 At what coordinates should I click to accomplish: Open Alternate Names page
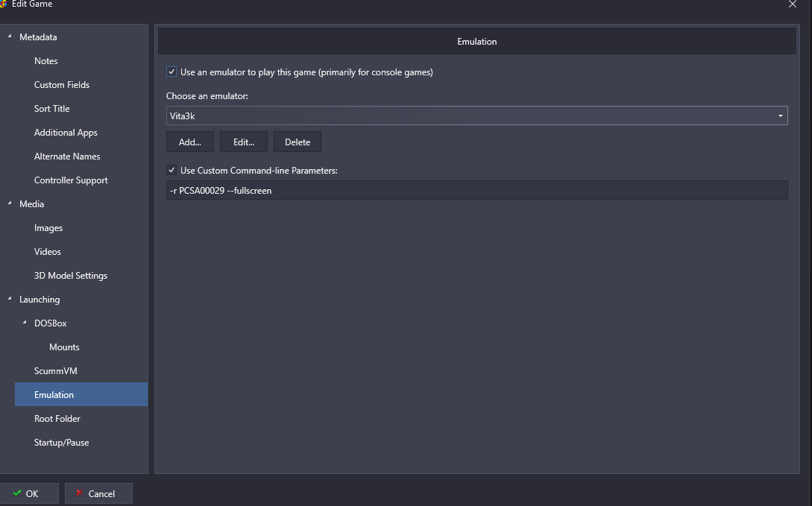pyautogui.click(x=67, y=156)
